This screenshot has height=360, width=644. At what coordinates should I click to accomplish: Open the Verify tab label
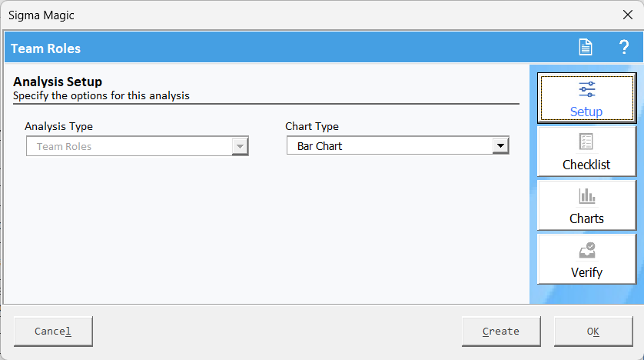click(x=586, y=272)
